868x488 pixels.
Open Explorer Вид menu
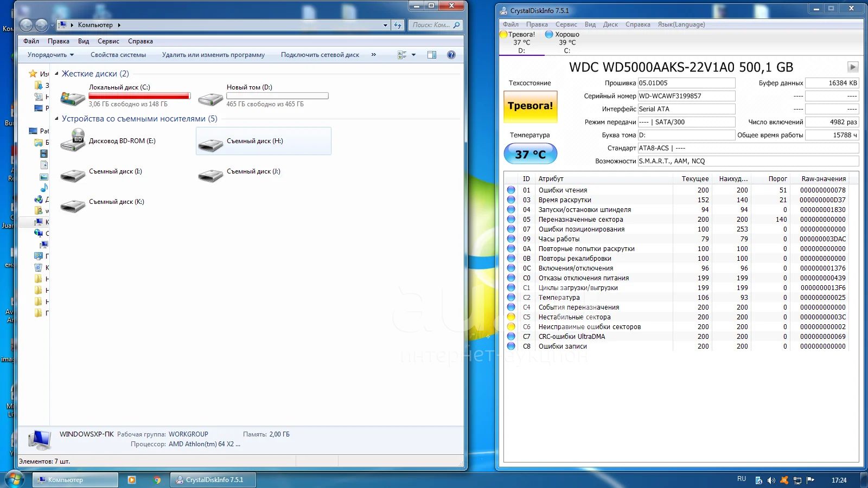(x=84, y=41)
